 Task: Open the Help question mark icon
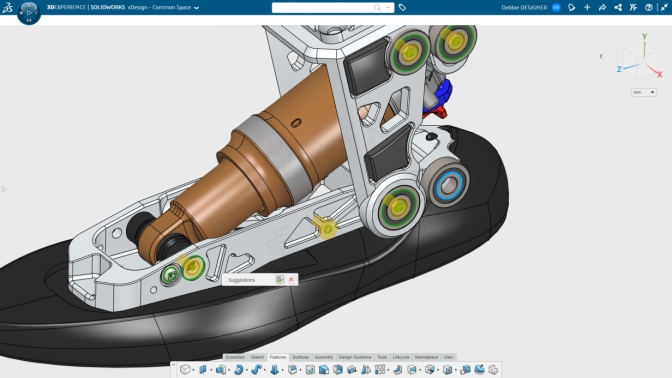(648, 7)
